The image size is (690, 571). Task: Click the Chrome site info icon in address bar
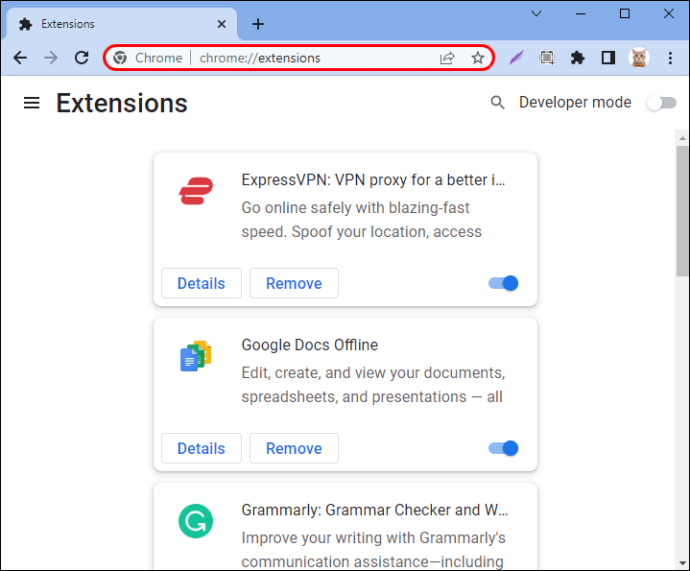tap(120, 58)
